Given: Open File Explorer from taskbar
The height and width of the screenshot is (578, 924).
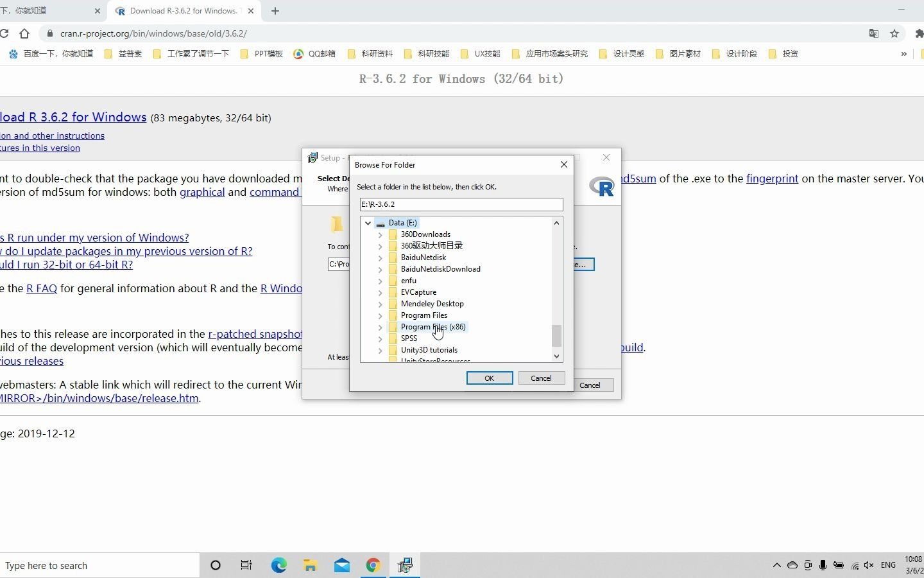Looking at the screenshot, I should pyautogui.click(x=310, y=566).
